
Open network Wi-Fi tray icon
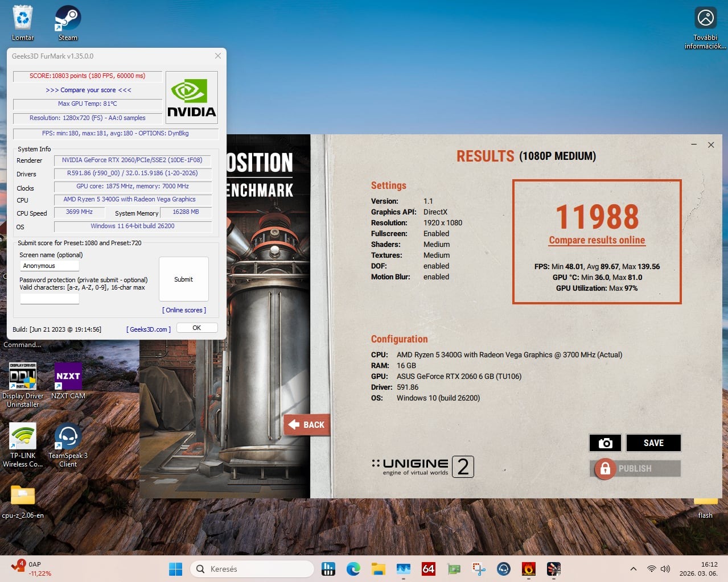652,569
